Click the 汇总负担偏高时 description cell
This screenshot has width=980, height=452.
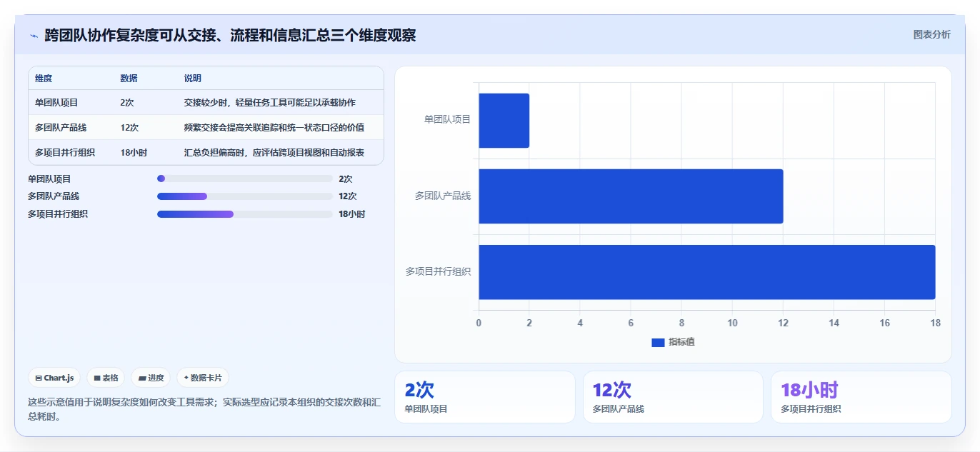(274, 153)
